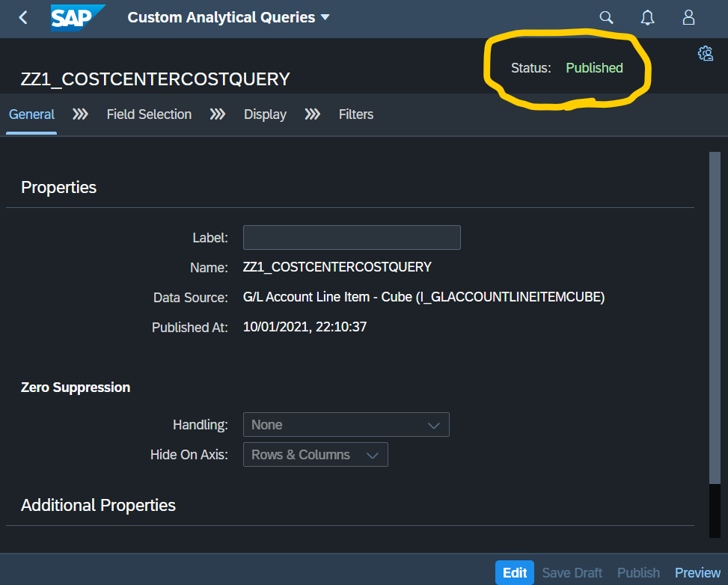
Task: Open the Hide On Axis dropdown
Action: [315, 454]
